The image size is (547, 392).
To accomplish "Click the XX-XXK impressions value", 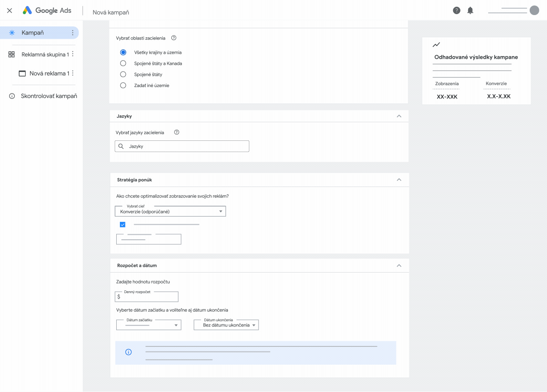I will (x=447, y=97).
